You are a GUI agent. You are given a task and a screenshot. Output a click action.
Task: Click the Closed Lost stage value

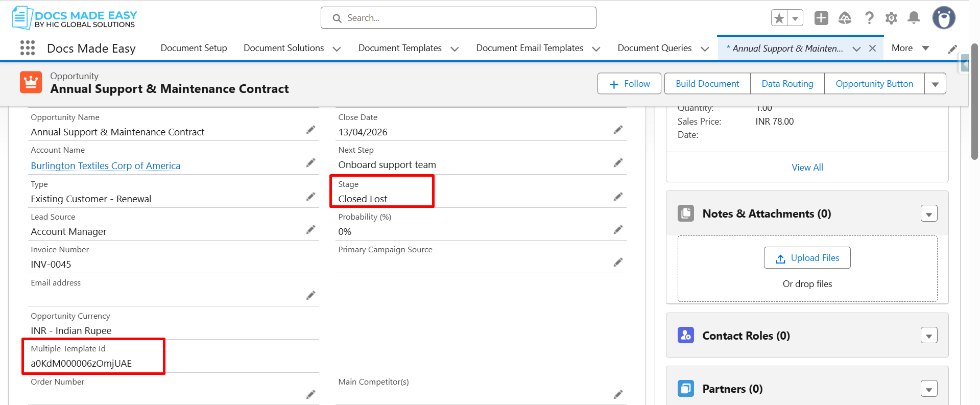pyautogui.click(x=363, y=199)
